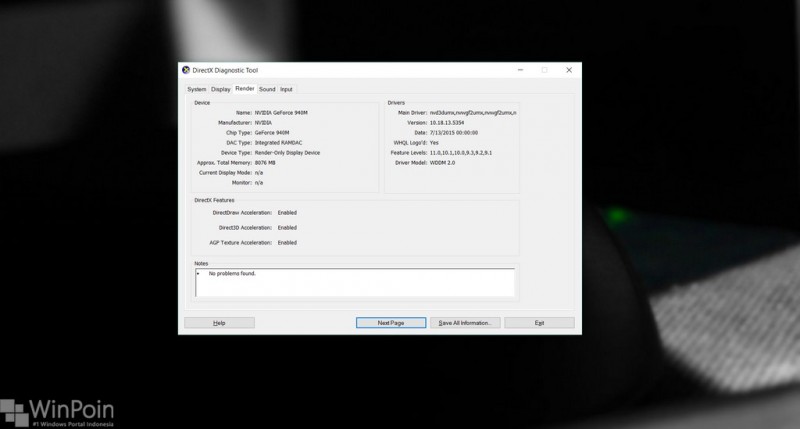The width and height of the screenshot is (800, 429).
Task: Open the Sound tab
Action: pyautogui.click(x=267, y=89)
